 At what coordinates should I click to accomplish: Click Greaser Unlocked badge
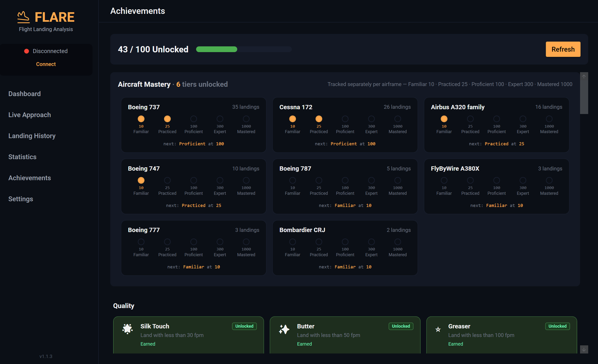coord(558,326)
